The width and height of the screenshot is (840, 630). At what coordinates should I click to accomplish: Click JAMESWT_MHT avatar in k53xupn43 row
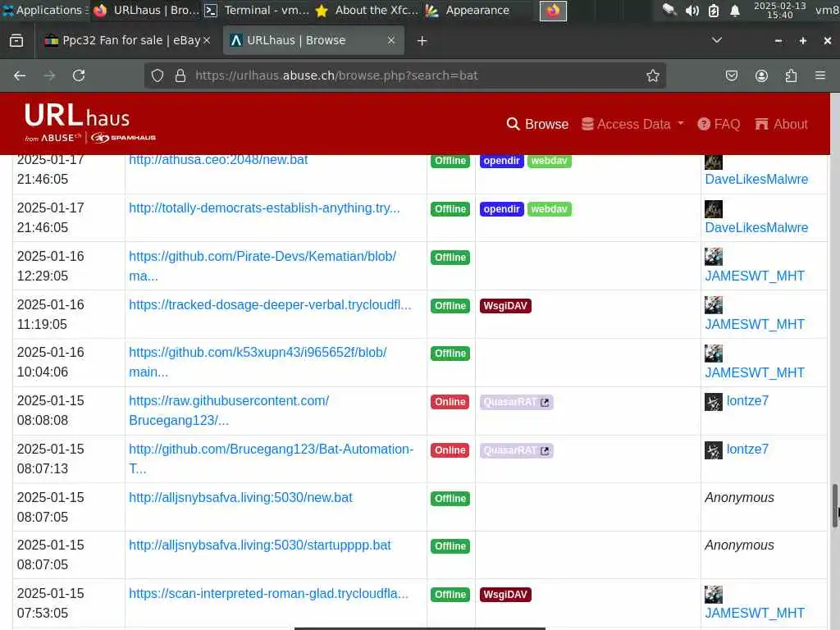[x=714, y=353]
